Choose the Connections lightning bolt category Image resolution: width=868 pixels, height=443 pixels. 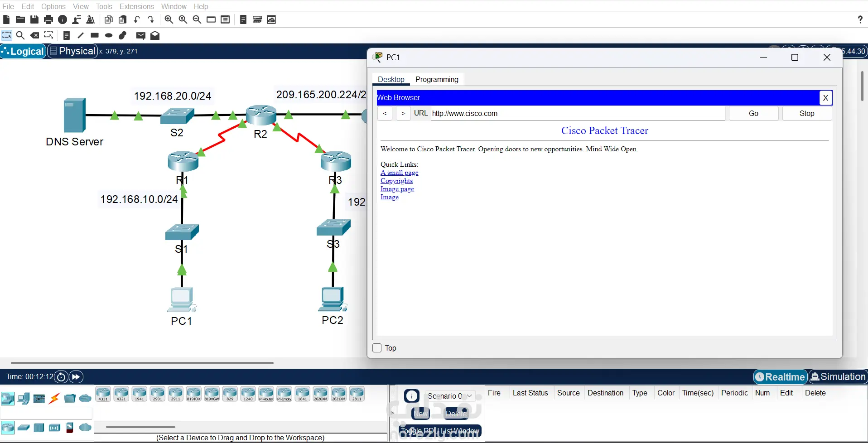coord(54,399)
